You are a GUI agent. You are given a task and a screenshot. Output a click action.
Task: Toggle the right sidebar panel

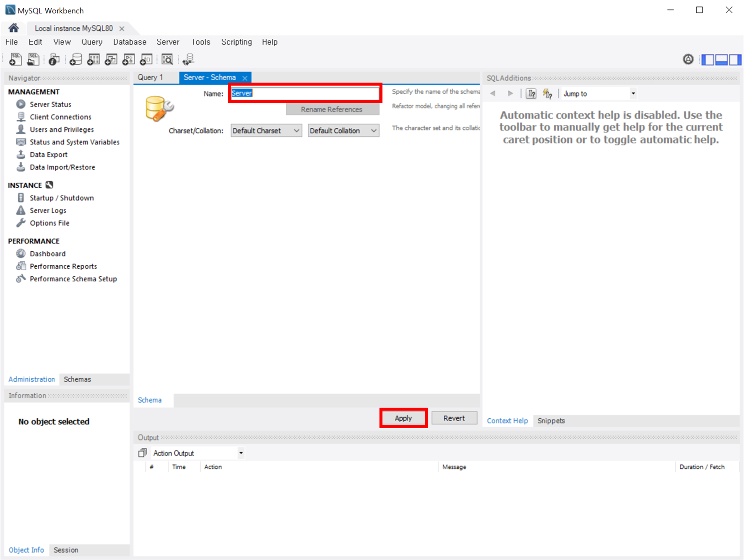tap(735, 60)
